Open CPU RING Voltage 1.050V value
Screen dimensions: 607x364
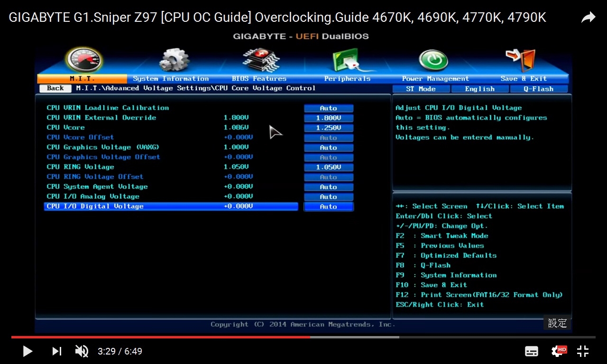click(329, 167)
